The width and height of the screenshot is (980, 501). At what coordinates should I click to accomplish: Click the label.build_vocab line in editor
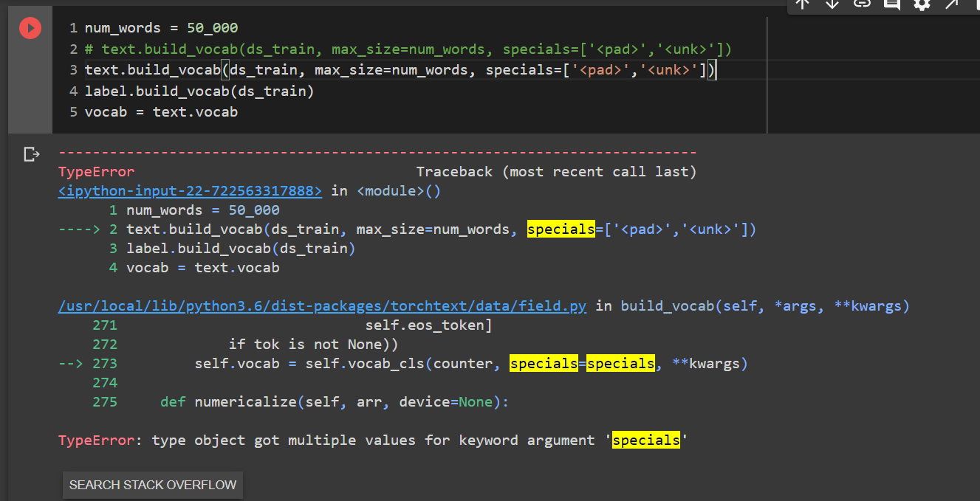click(199, 91)
